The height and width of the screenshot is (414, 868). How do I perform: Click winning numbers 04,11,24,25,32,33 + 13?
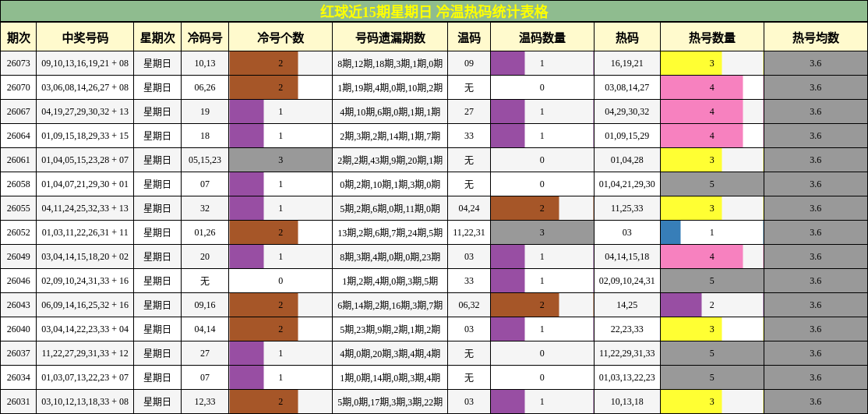pos(85,208)
